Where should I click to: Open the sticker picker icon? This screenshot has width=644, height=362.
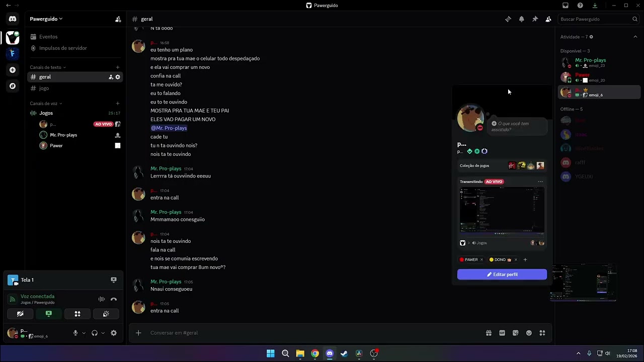click(x=515, y=333)
